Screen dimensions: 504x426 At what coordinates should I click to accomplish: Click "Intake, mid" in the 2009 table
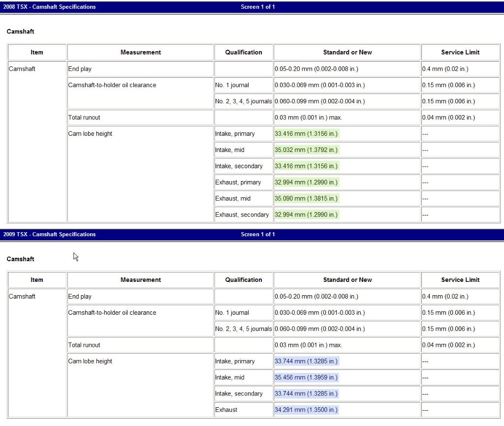(230, 377)
